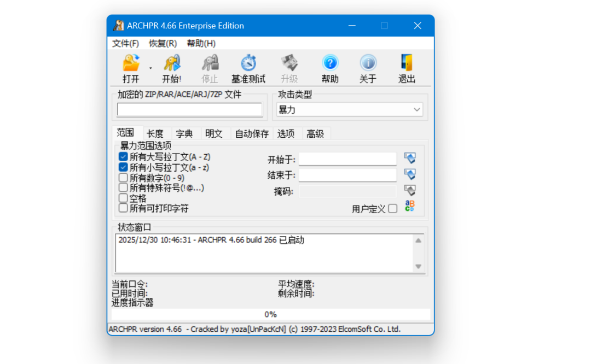Click the 结束于 input field
591x364 pixels.
click(x=347, y=175)
